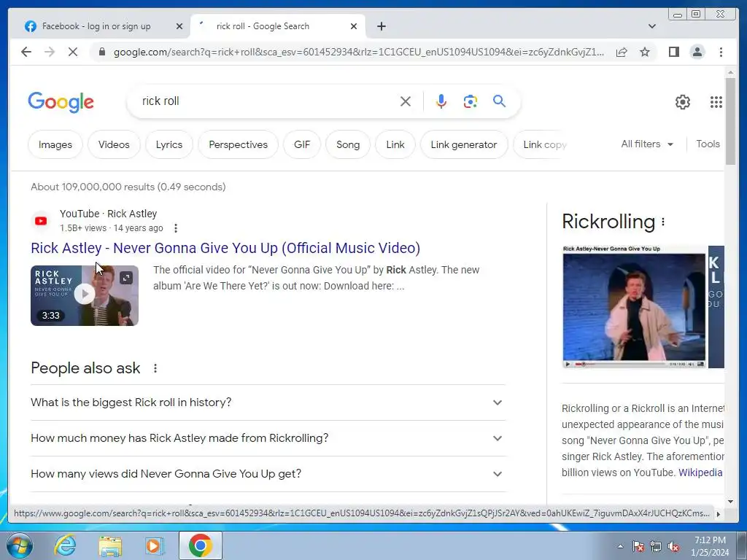This screenshot has height=560, width=747.
Task: Open Windows Media Player from the taskbar
Action: 155,545
